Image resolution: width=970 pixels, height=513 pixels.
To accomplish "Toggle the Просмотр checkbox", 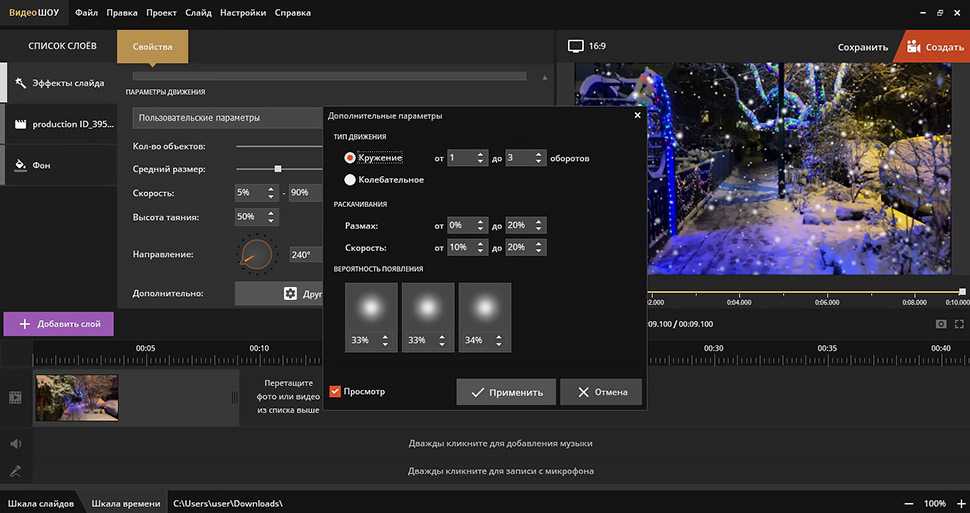I will [x=335, y=392].
